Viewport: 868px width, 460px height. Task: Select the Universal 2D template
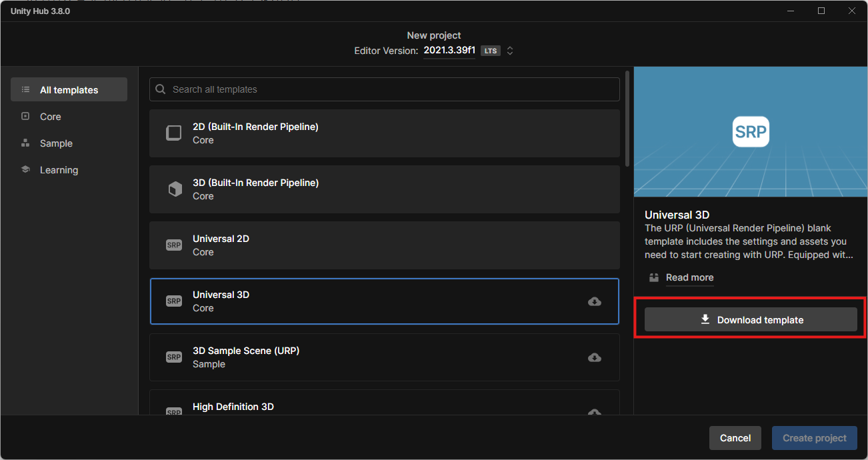pyautogui.click(x=385, y=245)
